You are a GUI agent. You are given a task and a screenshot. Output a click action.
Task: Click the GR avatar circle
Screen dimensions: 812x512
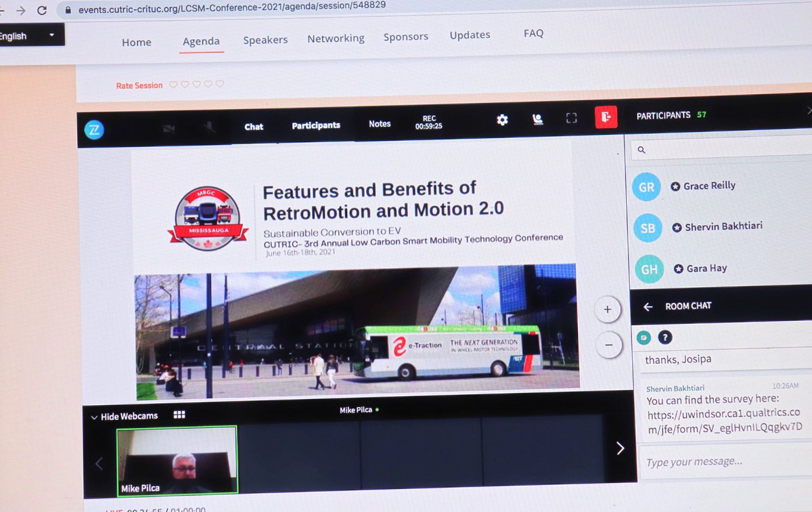tap(647, 187)
